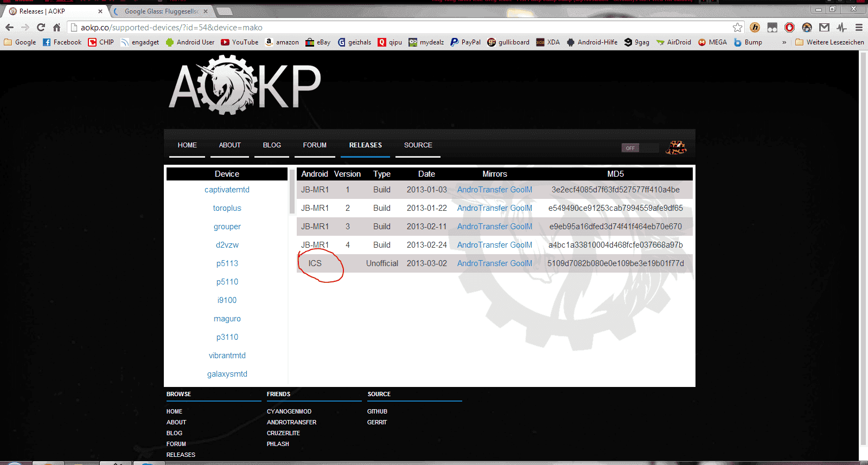
Task: Open the Android User bookmark
Action: [x=190, y=42]
